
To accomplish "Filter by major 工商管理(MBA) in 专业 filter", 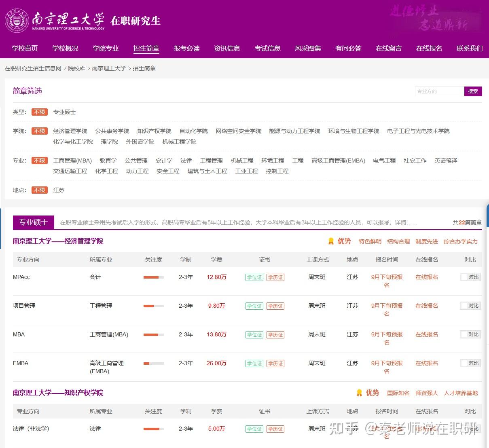I will [x=73, y=161].
